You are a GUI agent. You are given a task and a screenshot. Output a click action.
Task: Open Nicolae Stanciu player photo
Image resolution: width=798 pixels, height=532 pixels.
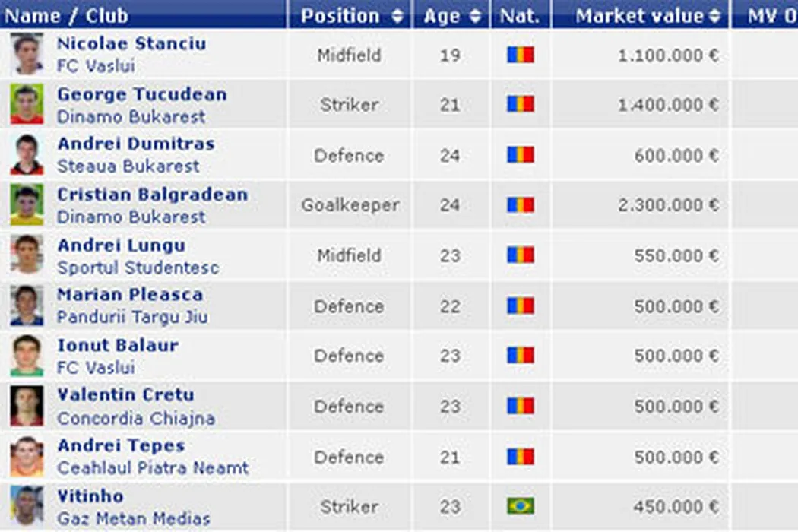[x=27, y=55]
